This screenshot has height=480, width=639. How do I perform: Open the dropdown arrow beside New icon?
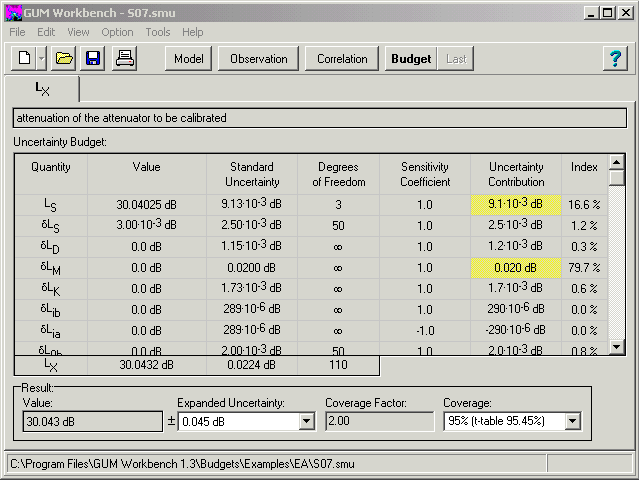pyautogui.click(x=42, y=58)
